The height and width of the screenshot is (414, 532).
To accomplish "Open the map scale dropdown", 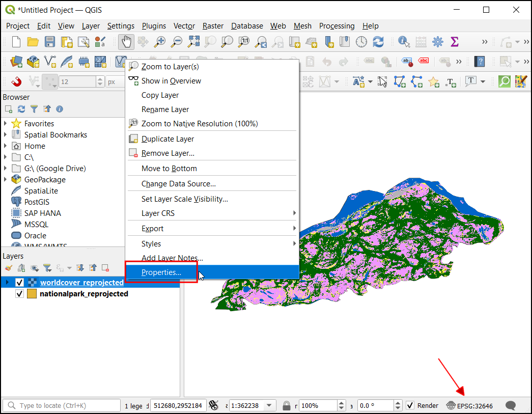I will point(270,406).
